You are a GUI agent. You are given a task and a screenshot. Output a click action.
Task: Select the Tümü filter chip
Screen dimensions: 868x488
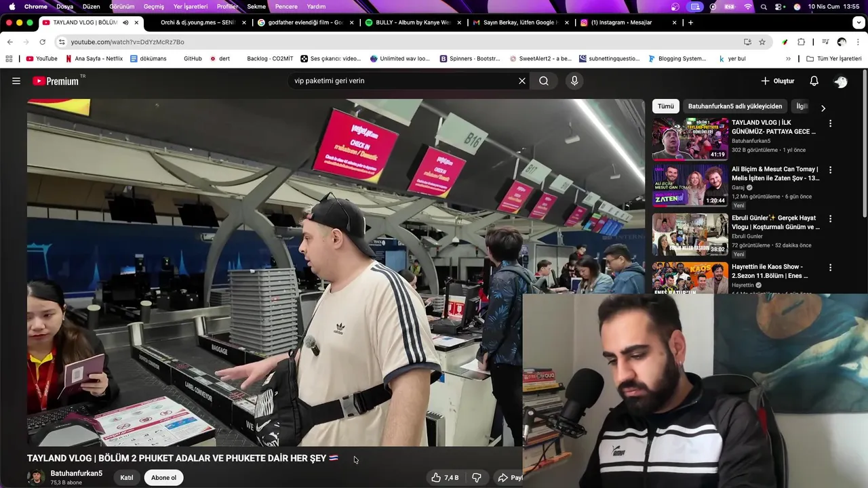coord(666,106)
